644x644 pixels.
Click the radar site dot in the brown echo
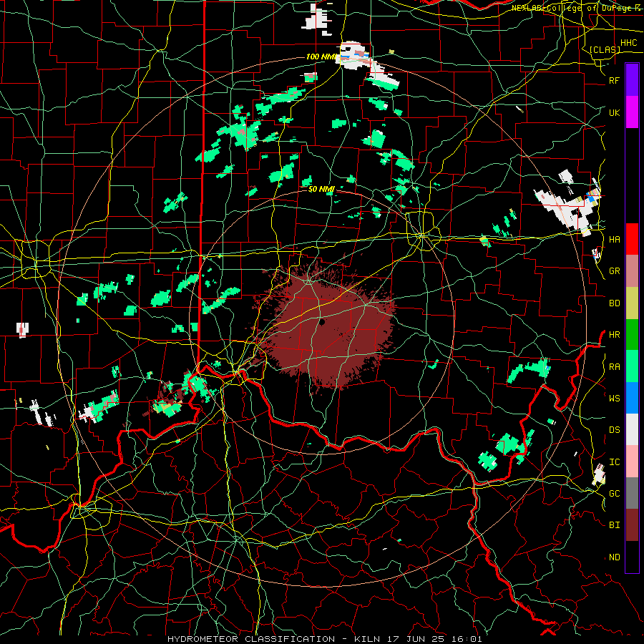pos(321,323)
